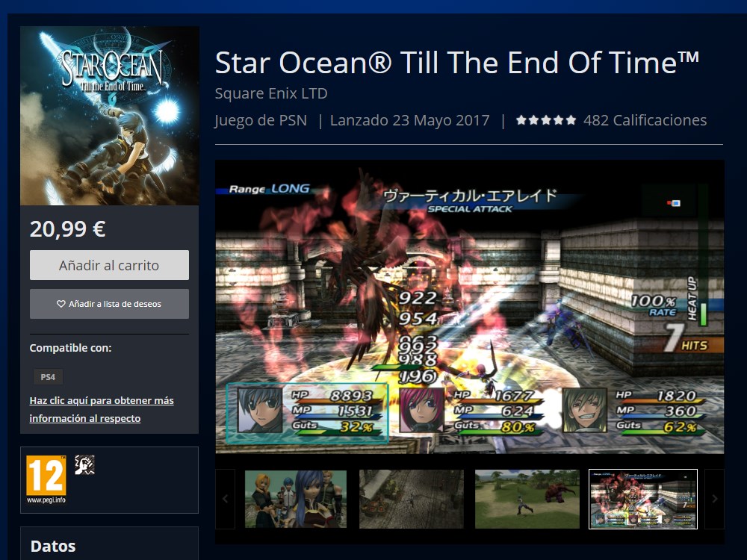The image size is (747, 560).
Task: Click the heart icon on the wishlist button
Action: (61, 304)
